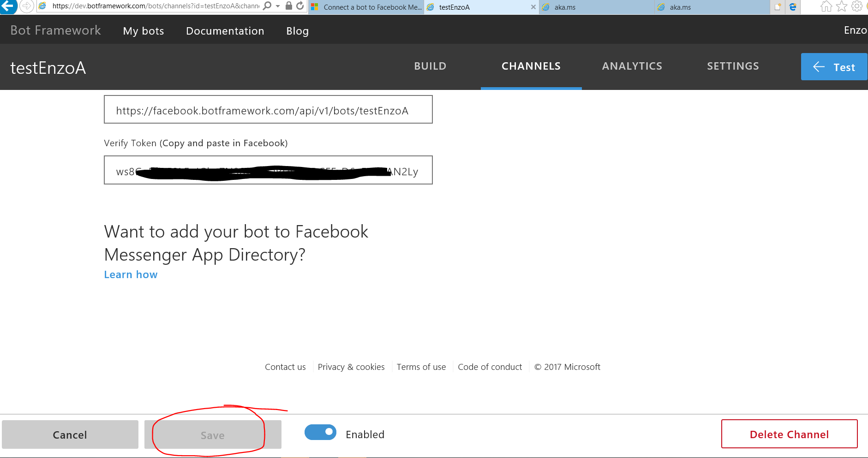This screenshot has height=458, width=868.
Task: Click the search magnifier icon in address bar
Action: [x=267, y=6]
